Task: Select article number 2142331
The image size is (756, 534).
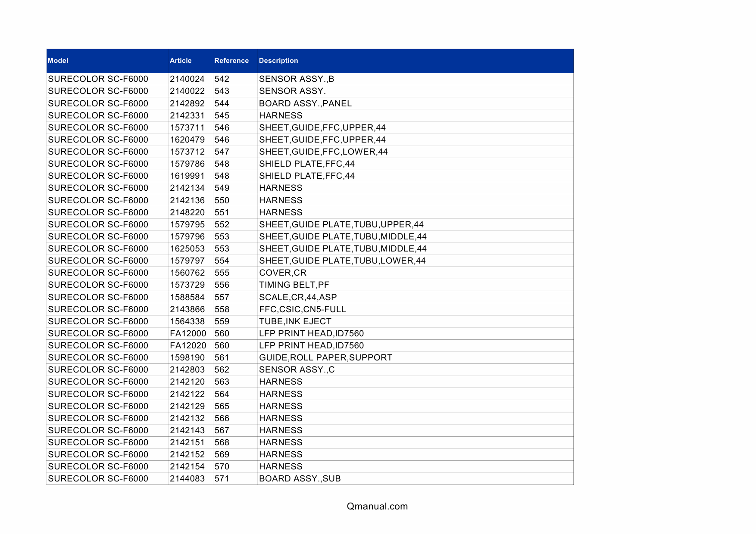Action: (x=187, y=115)
